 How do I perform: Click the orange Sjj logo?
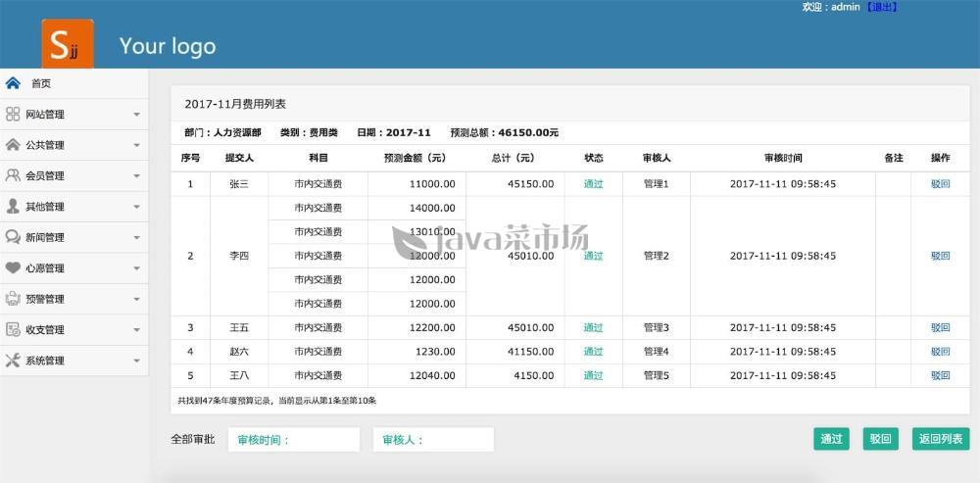(x=68, y=44)
